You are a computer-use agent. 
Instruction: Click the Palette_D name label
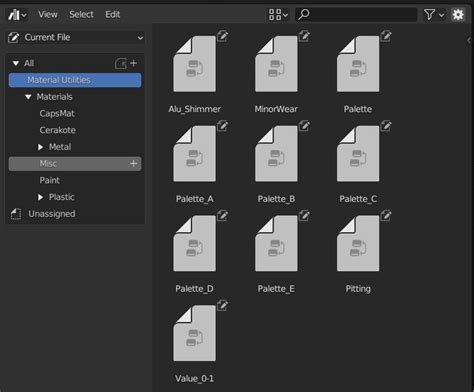(195, 289)
